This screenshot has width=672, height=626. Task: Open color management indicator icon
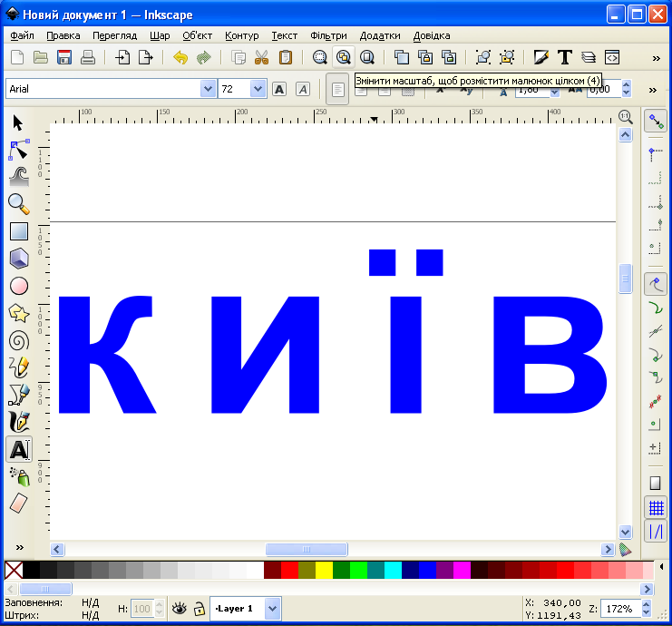coord(626,550)
